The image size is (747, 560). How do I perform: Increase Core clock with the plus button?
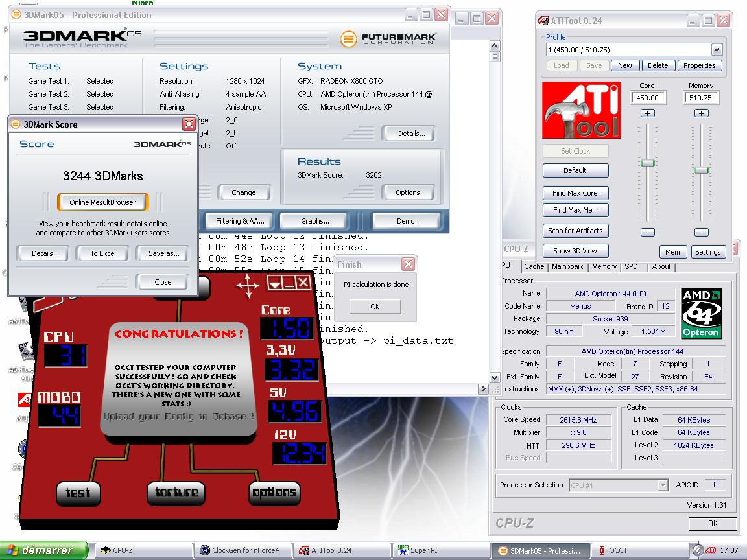click(x=647, y=113)
